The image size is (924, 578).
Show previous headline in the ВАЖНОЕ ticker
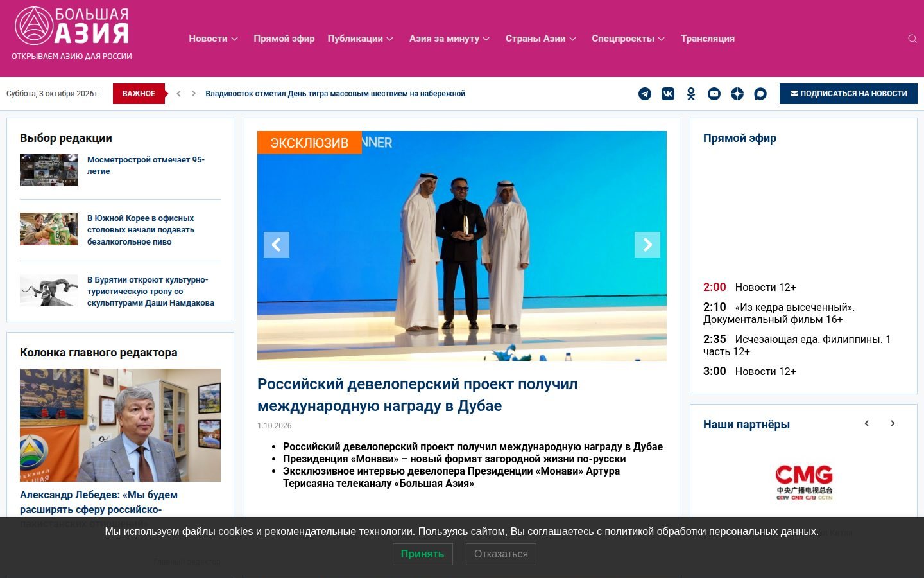pos(178,94)
